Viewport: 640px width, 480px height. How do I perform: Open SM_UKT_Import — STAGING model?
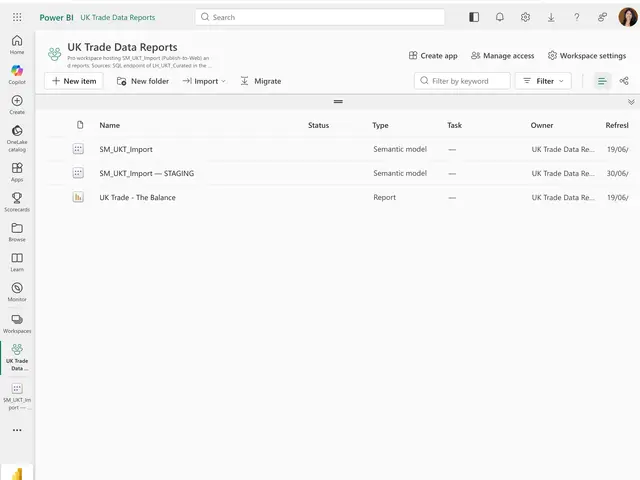point(147,173)
